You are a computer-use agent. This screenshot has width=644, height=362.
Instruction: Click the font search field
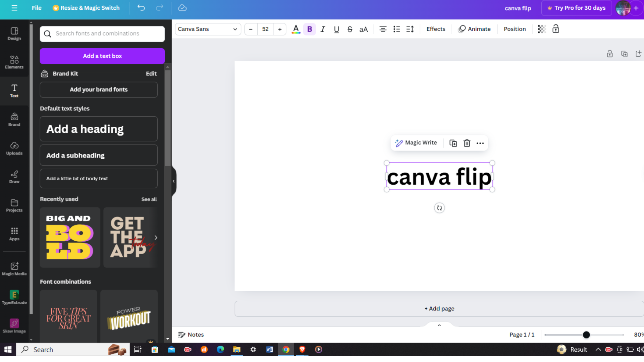(x=102, y=34)
